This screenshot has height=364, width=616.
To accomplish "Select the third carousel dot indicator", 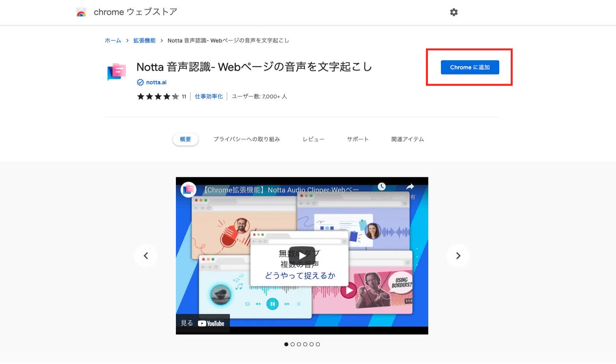I will tap(299, 344).
